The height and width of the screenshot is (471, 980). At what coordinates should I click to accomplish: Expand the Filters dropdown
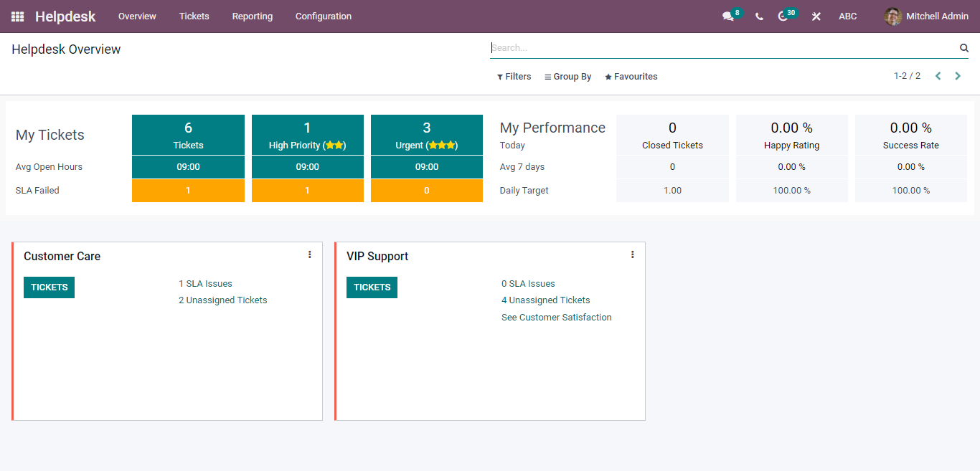514,77
